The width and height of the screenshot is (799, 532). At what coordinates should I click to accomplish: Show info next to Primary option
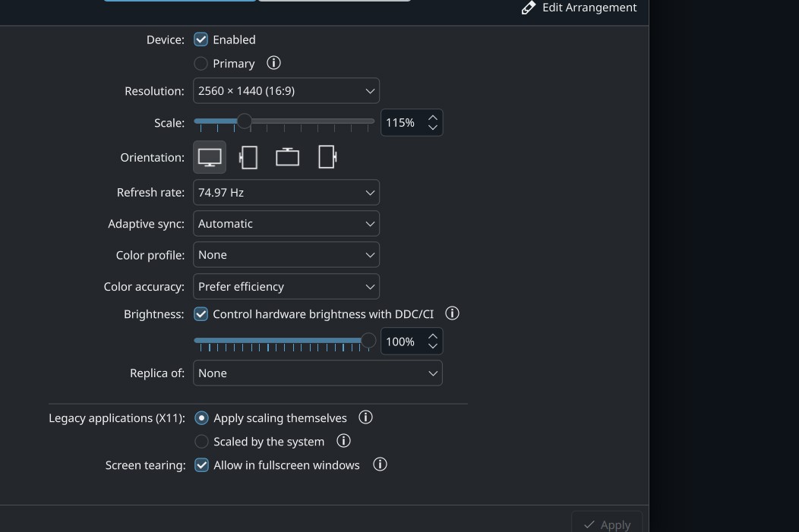click(x=273, y=63)
